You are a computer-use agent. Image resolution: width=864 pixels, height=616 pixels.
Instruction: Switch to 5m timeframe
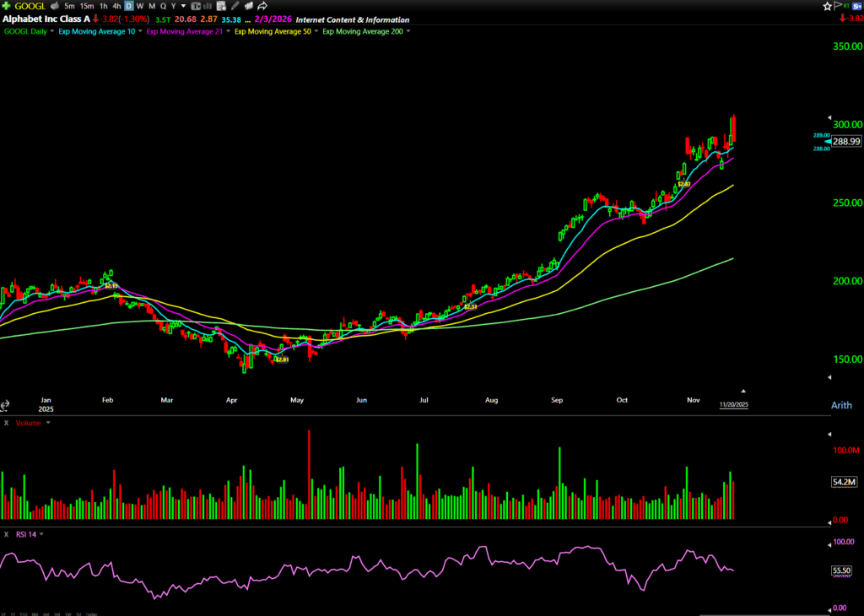click(x=69, y=6)
